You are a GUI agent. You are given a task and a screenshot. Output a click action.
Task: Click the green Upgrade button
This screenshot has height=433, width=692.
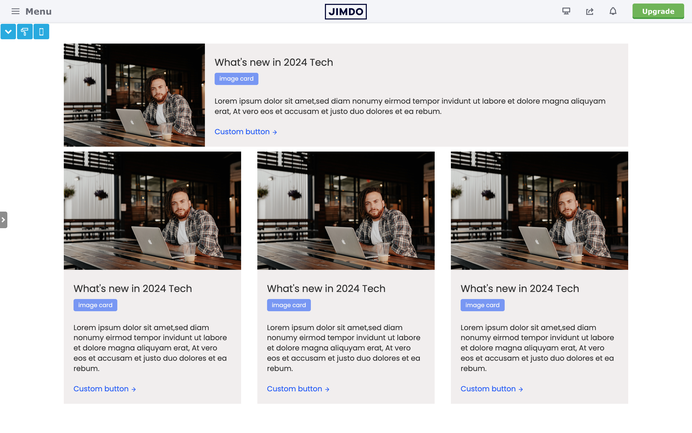tap(658, 11)
